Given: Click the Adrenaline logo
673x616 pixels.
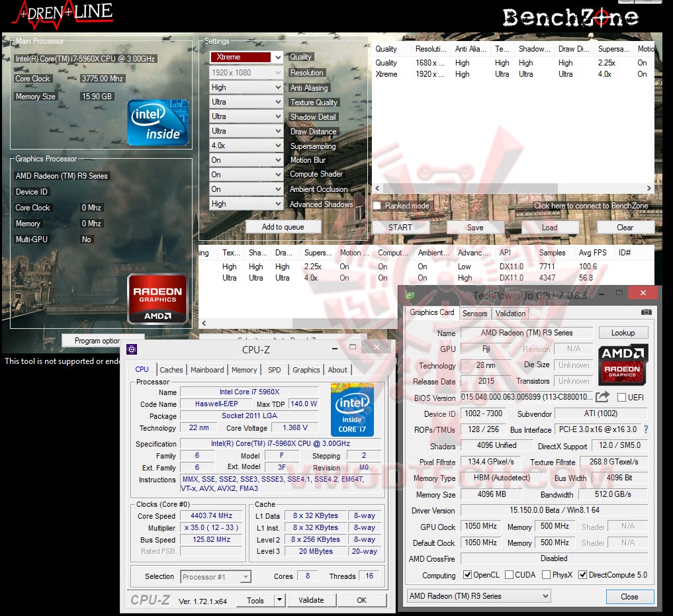Looking at the screenshot, I should pyautogui.click(x=63, y=14).
